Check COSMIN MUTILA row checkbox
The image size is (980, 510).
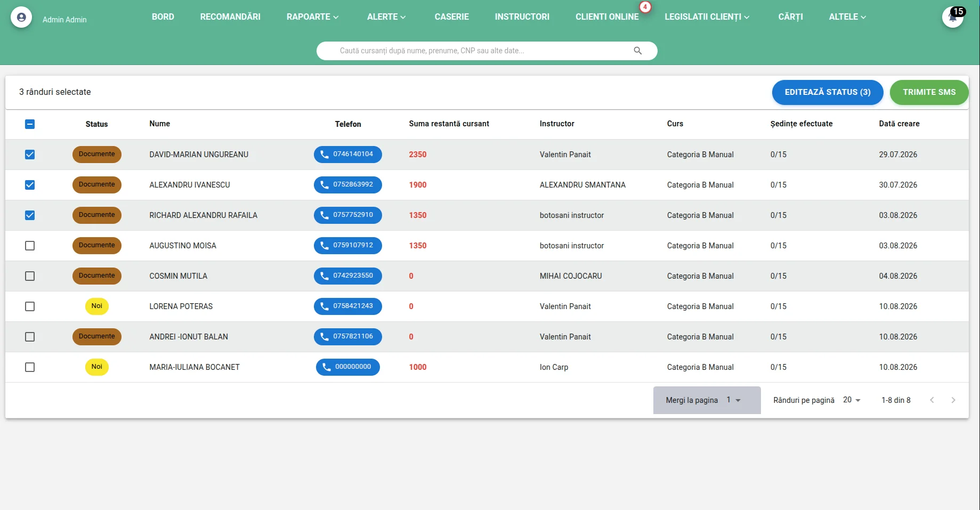tap(30, 276)
